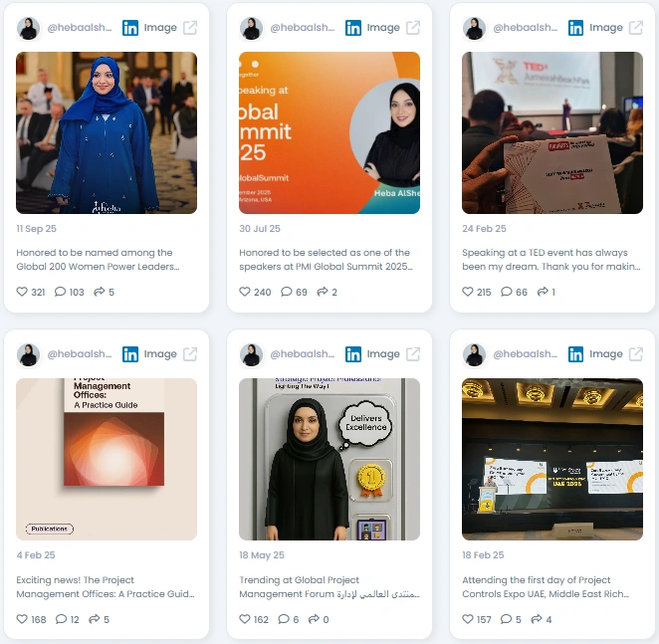Like the Global 200 Women Power Leaders post
The image size is (659, 644).
22,292
